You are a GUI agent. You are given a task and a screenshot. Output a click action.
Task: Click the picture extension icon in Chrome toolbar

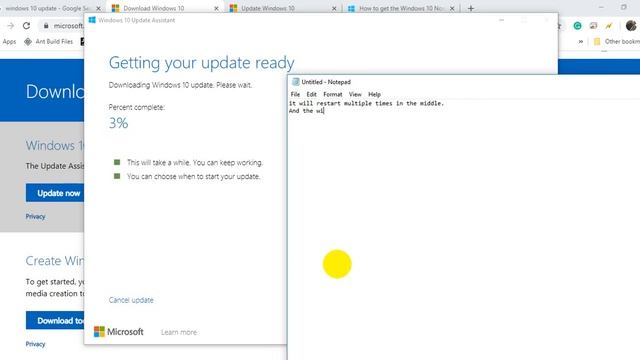click(x=593, y=26)
